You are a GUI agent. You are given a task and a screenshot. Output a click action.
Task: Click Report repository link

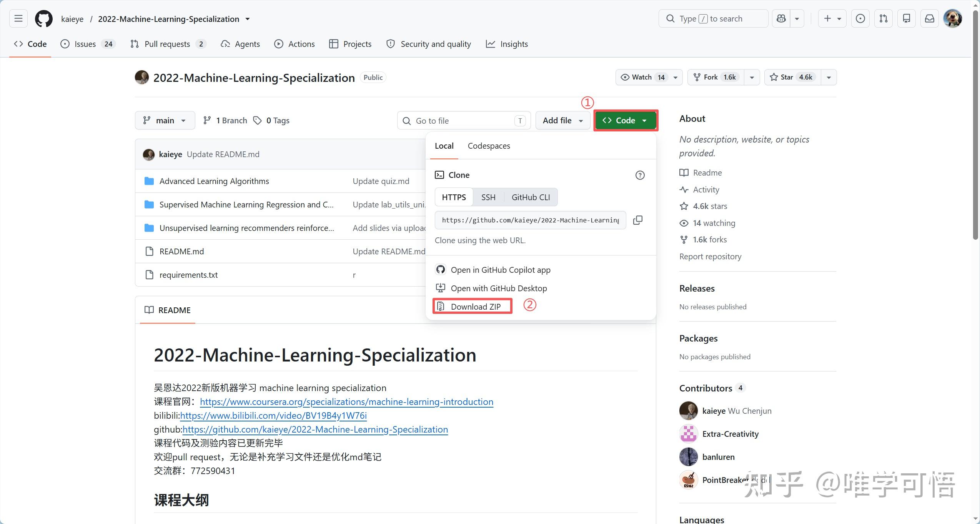710,256
